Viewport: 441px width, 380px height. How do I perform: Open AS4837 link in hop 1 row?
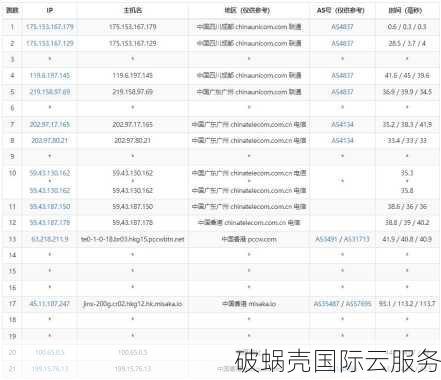[342, 27]
